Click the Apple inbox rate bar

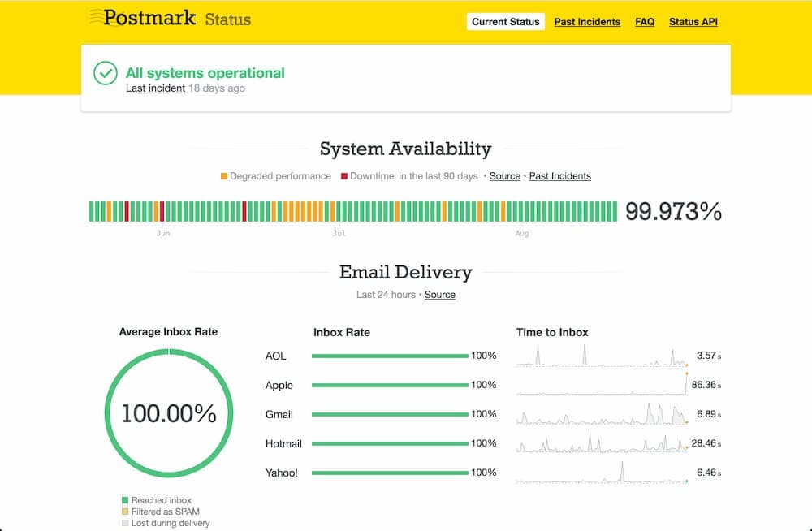click(x=390, y=385)
